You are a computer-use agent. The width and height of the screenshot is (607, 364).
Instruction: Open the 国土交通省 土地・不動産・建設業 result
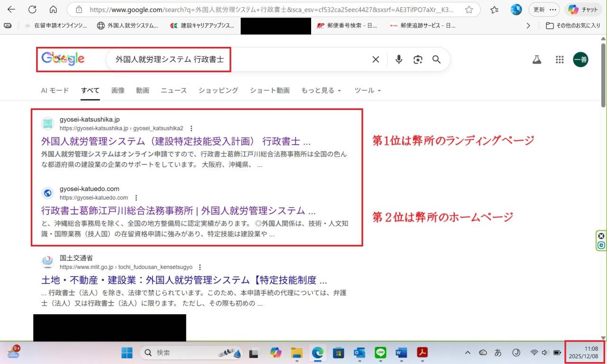point(184,280)
